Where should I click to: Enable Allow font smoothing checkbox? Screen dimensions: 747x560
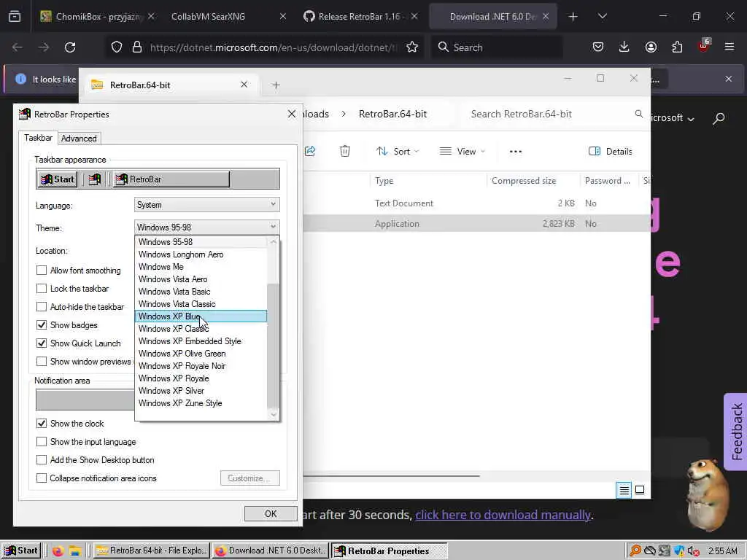42,271
